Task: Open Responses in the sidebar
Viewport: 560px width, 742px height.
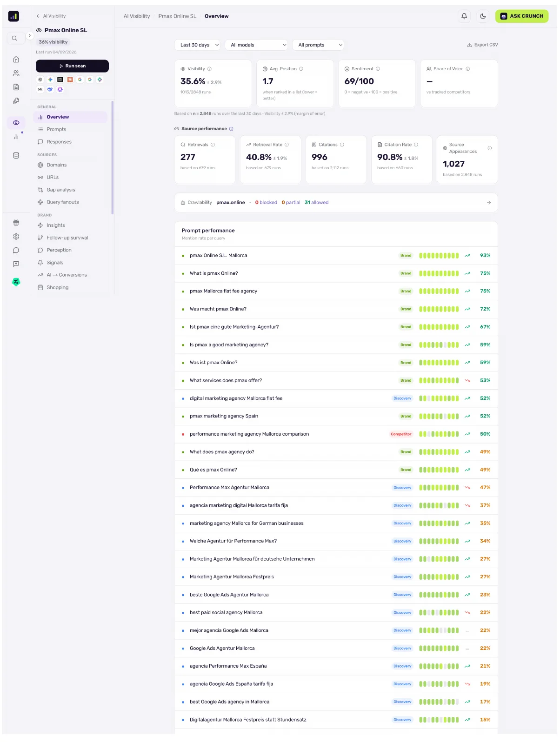Action: coord(71,142)
